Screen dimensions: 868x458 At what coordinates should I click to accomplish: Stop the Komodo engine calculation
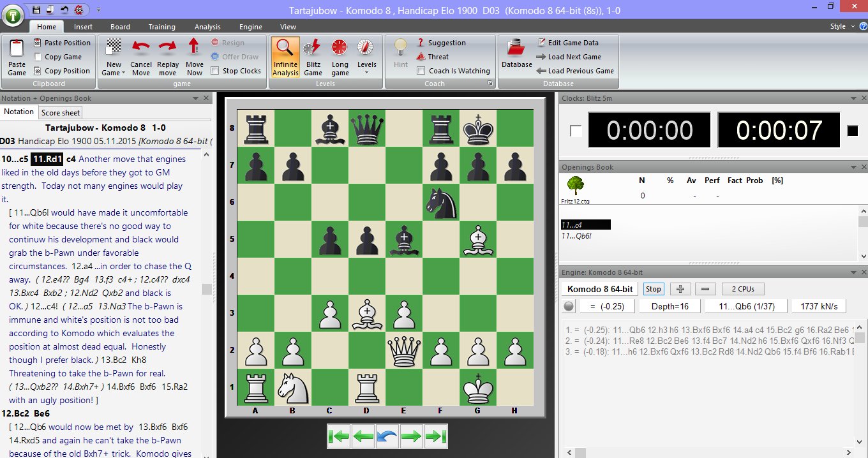(x=653, y=288)
